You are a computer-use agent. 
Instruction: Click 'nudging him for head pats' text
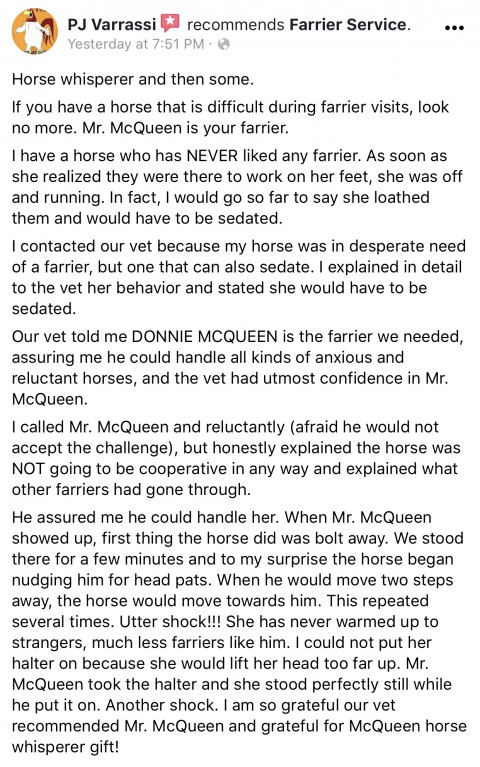112,580
